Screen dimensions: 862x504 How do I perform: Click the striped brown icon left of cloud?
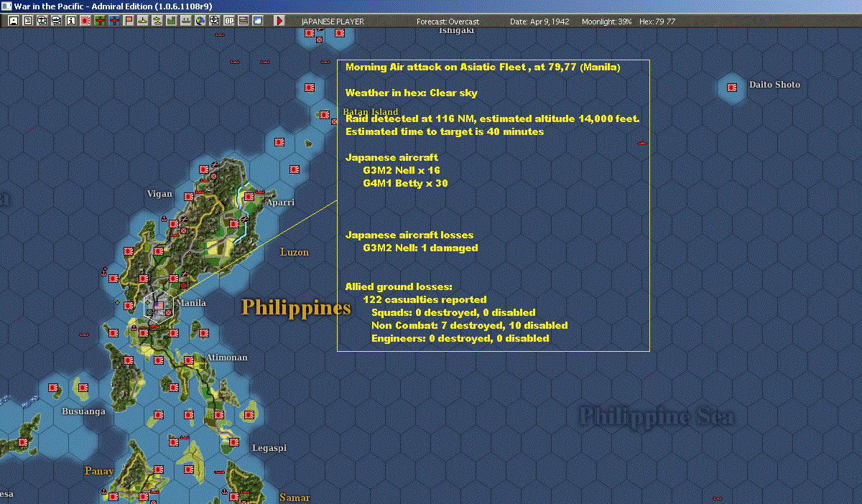(x=243, y=21)
